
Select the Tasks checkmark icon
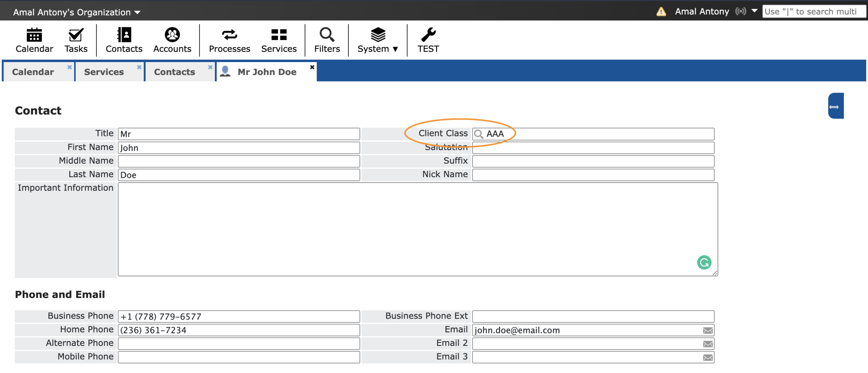click(x=76, y=39)
